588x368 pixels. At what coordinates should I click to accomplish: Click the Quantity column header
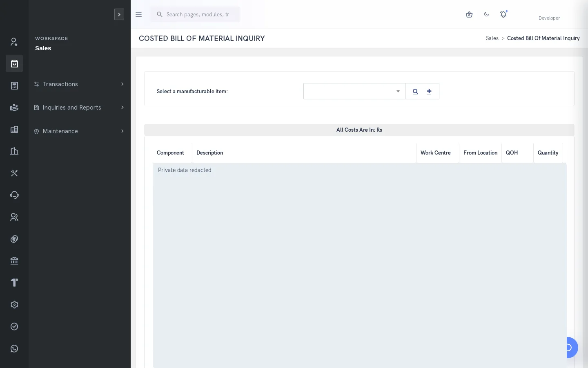(548, 153)
